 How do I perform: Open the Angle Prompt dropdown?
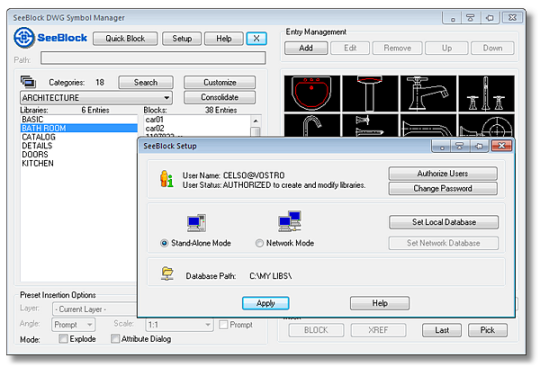tap(73, 325)
